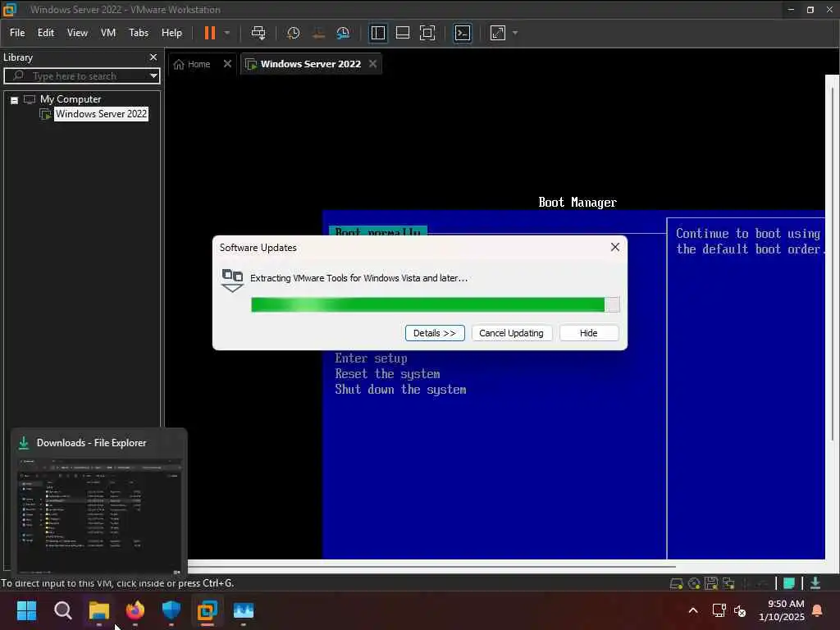Enter full screen mode
Viewport: 840px width, 630px height.
427,33
